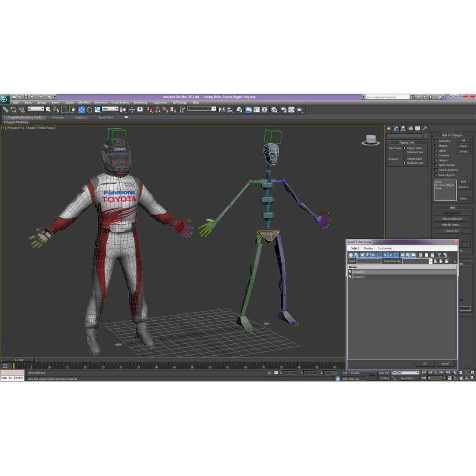Click the Pan View hand icon

[x=461, y=378]
